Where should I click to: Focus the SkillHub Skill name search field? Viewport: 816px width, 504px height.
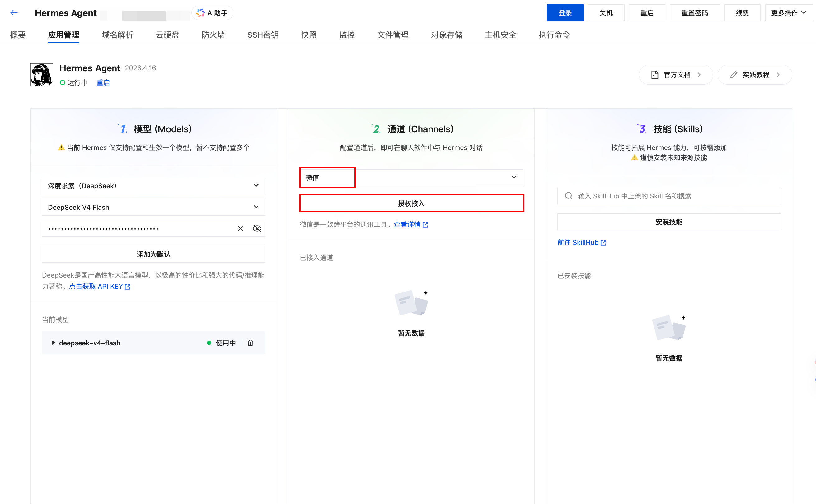669,196
